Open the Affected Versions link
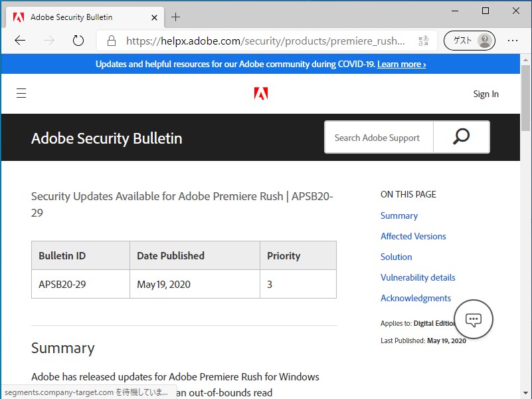Screen dimensions: 532x399 (x=413, y=236)
